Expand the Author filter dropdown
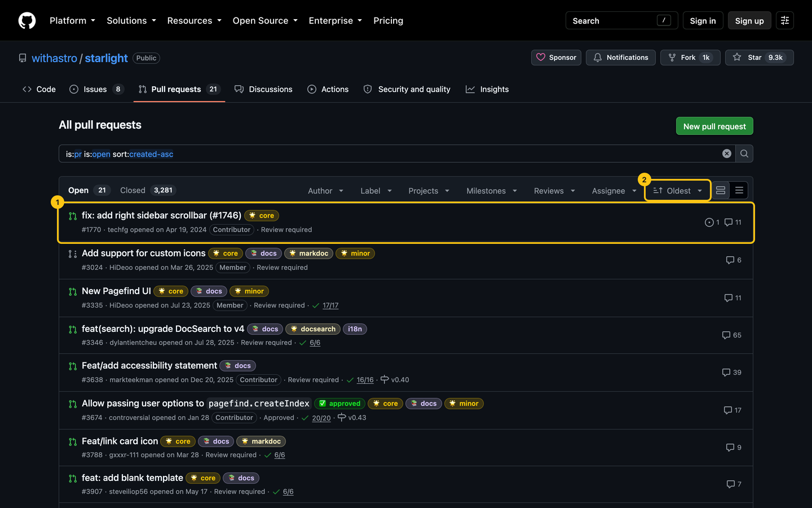The width and height of the screenshot is (812, 508). point(325,191)
